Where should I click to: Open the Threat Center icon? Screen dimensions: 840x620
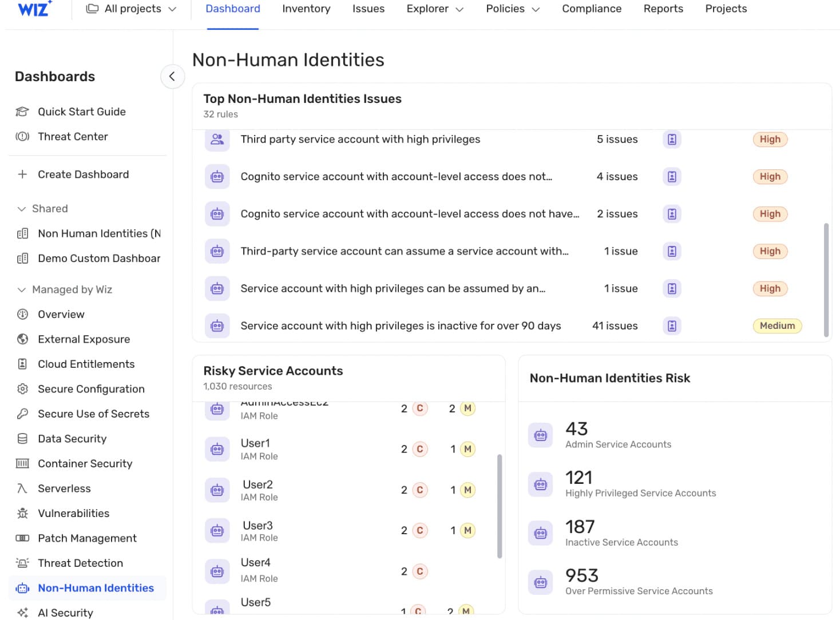[22, 137]
